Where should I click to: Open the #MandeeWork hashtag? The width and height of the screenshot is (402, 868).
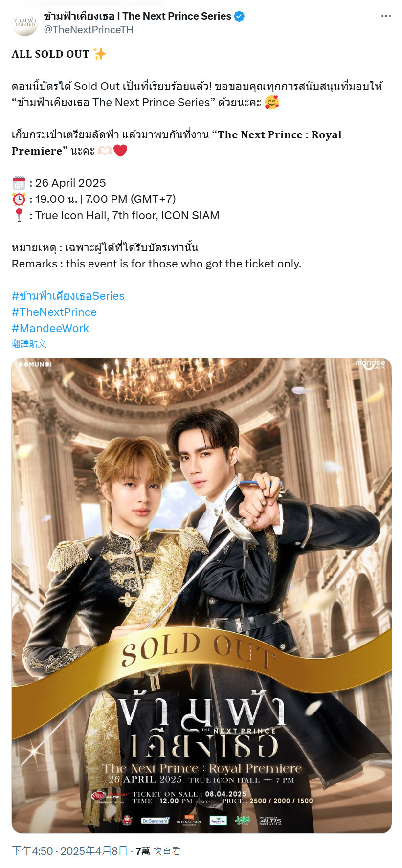pos(50,328)
